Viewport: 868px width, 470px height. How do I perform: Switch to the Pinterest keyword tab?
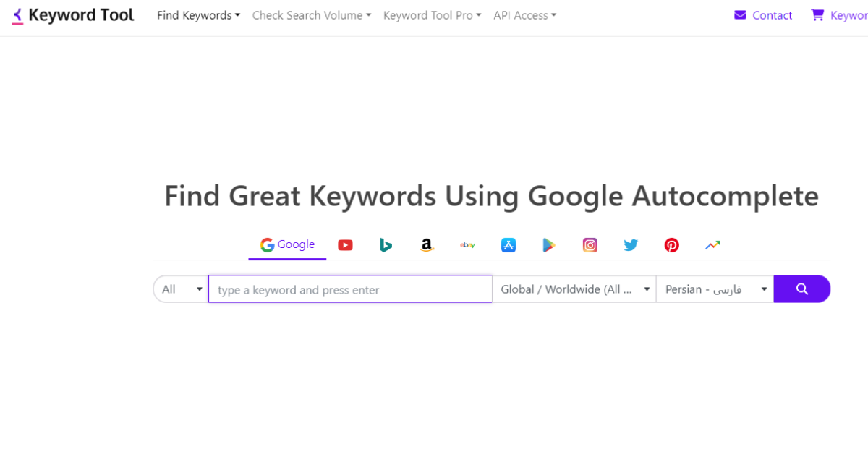(672, 245)
